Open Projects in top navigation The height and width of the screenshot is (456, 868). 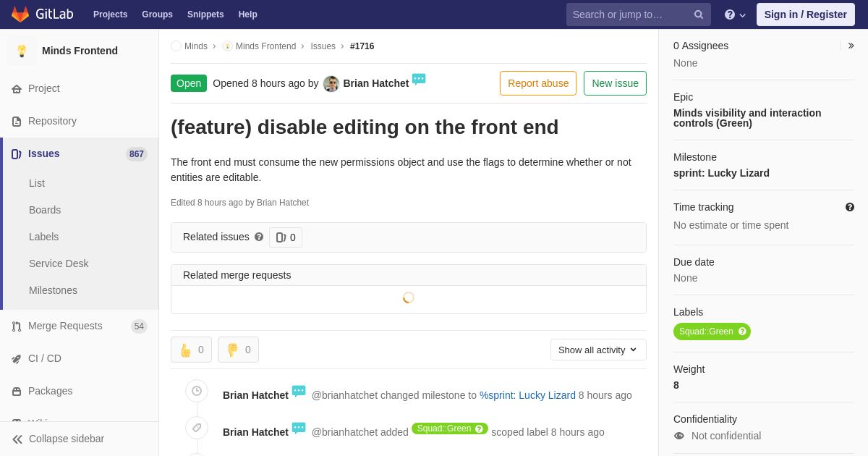[x=110, y=14]
